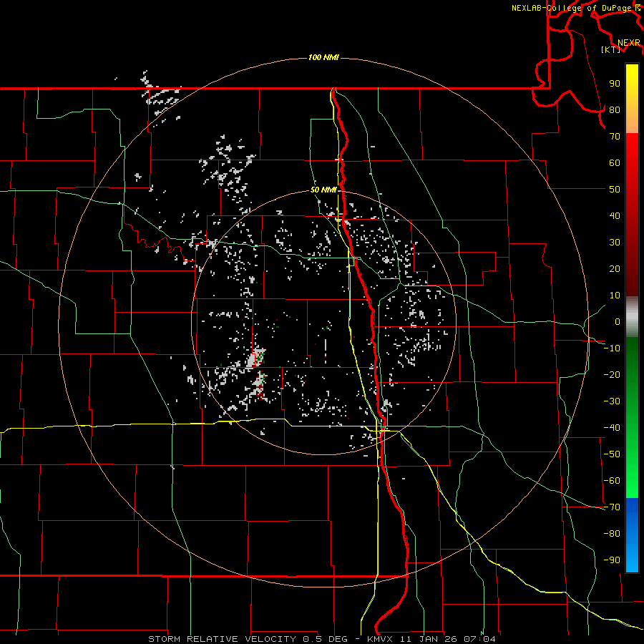The image size is (644, 644).
Task: Click the -20 value on velocity scale
Action: point(612,374)
